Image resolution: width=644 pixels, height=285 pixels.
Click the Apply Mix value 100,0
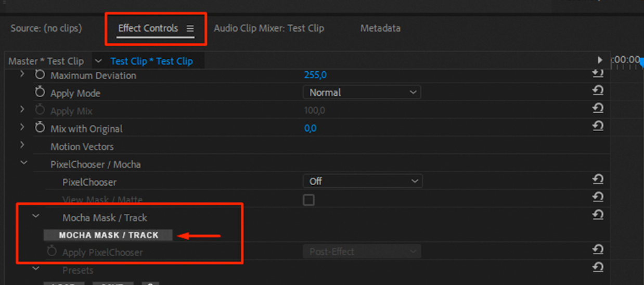[314, 110]
